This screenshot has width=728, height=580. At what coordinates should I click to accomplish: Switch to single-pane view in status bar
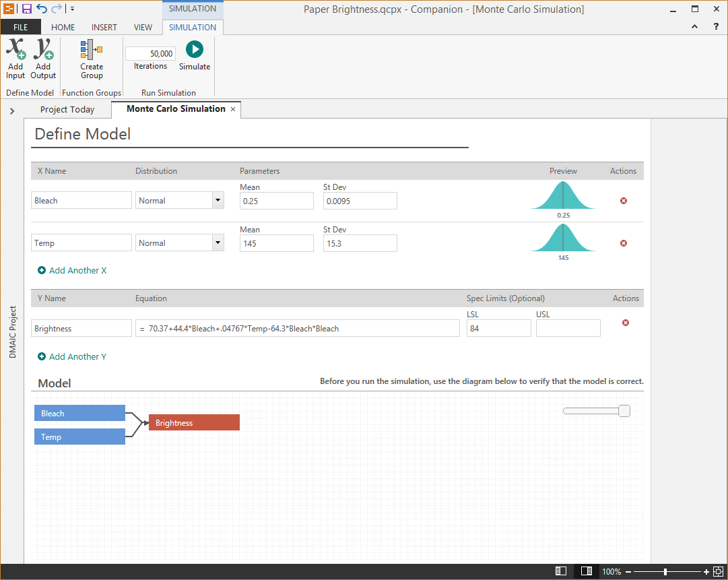(x=561, y=571)
